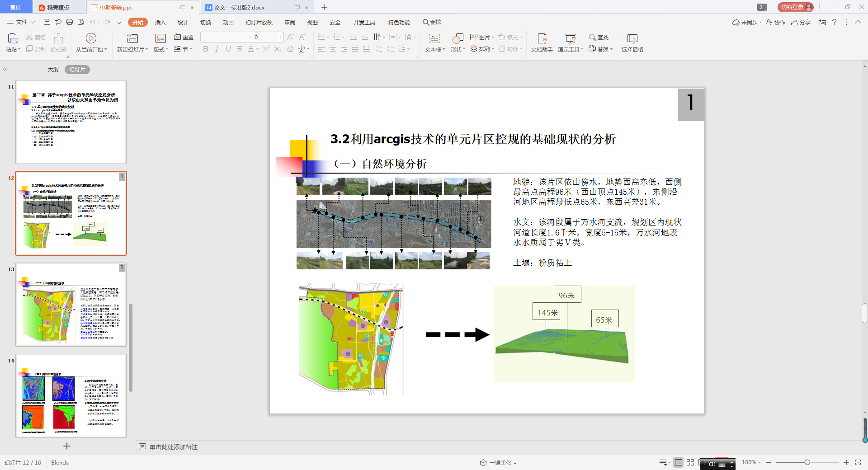Click the Share (分享) button
This screenshot has width=868, height=470.
[801, 22]
